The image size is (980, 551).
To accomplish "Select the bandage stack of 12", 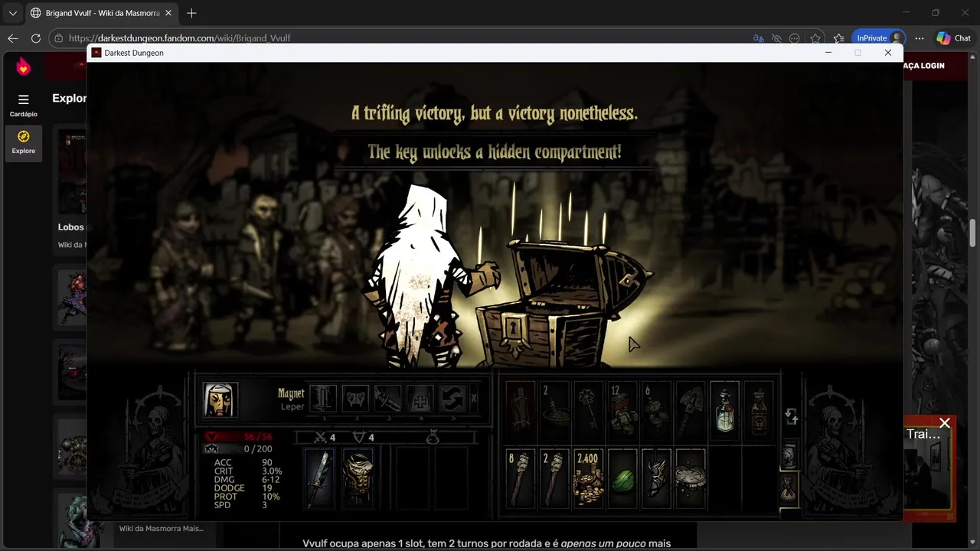I will [x=622, y=412].
